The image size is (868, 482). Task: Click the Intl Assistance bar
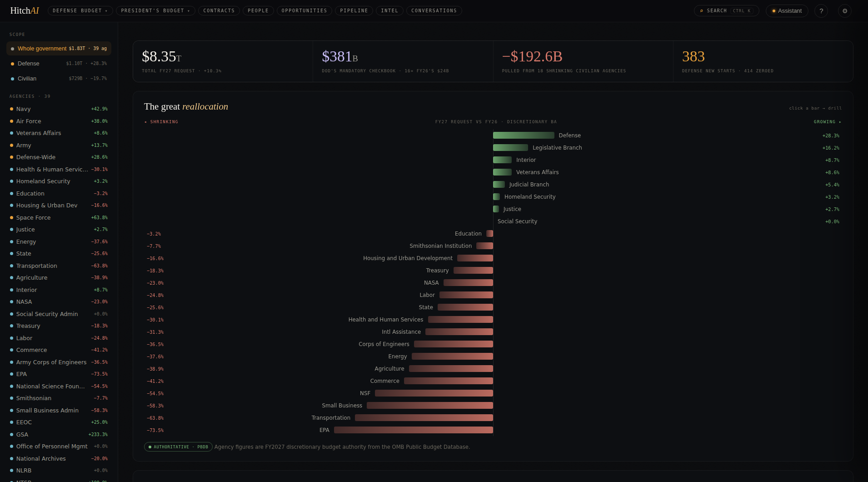tap(459, 332)
